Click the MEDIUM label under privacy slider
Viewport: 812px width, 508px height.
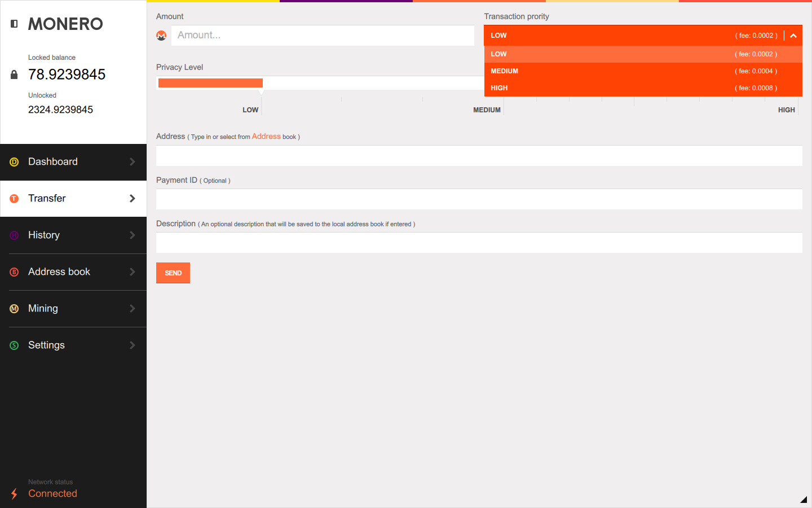click(x=487, y=110)
